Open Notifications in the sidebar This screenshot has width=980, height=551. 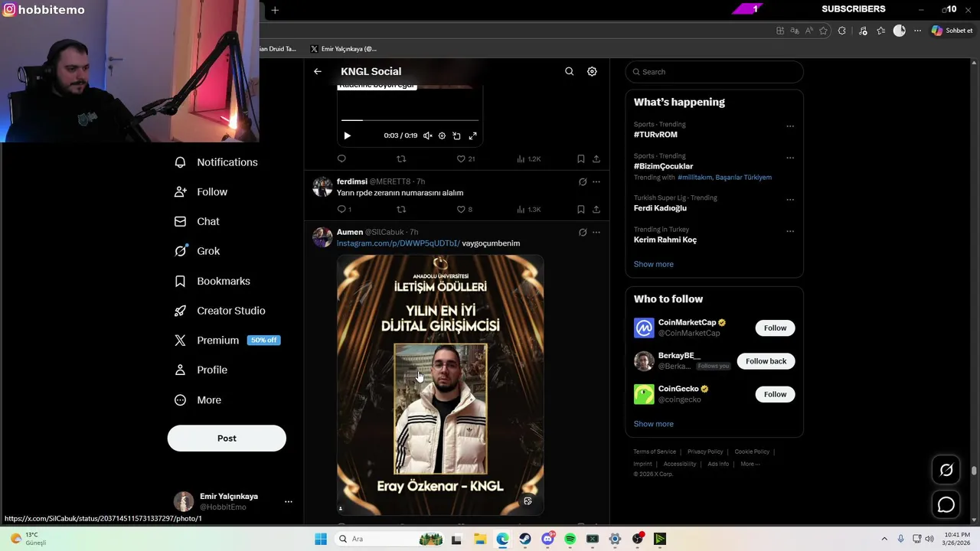pos(217,162)
